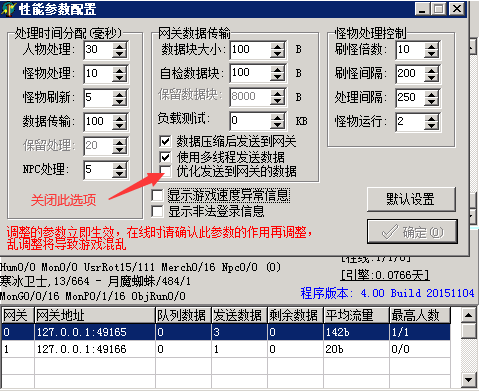Enable 优化发送到网关的数据 checkbox
The image size is (479, 391).
(x=165, y=171)
